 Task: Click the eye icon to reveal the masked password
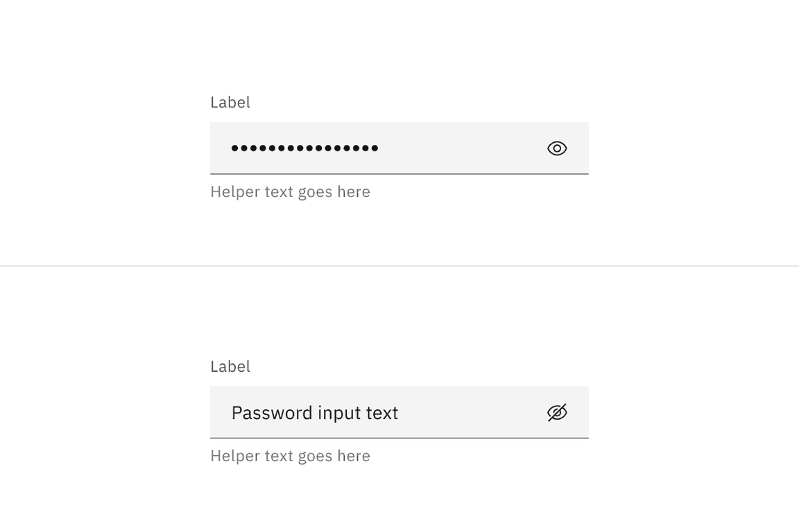pyautogui.click(x=557, y=148)
